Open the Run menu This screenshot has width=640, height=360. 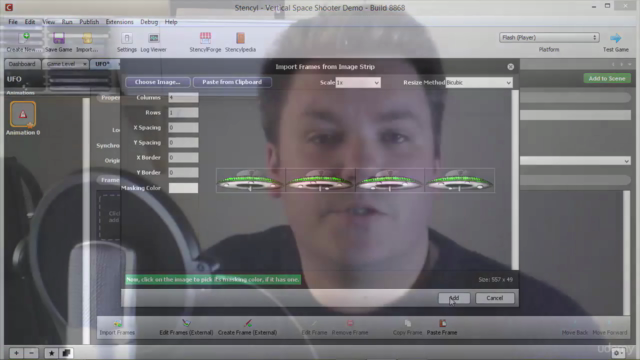(x=67, y=22)
